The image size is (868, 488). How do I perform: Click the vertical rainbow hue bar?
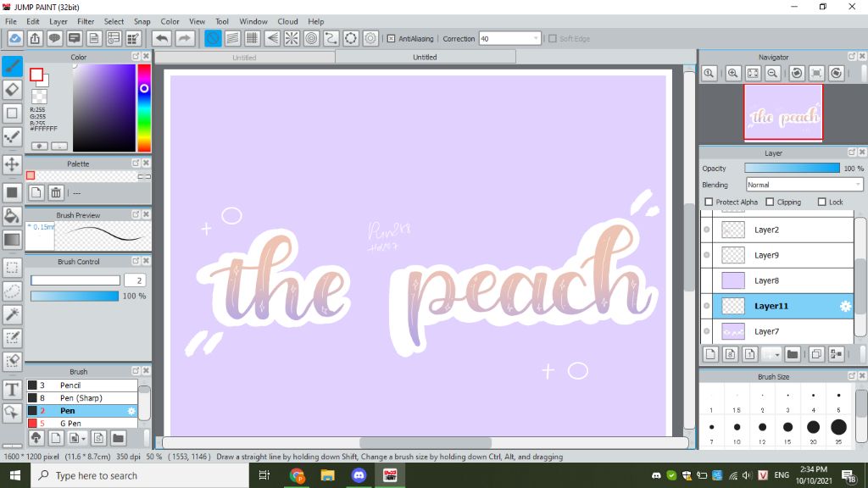[144, 108]
